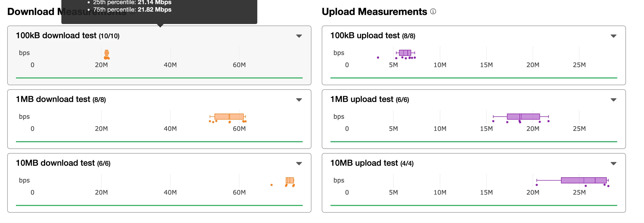
Task: Click the 100kB download orange box plot
Action: tap(106, 53)
